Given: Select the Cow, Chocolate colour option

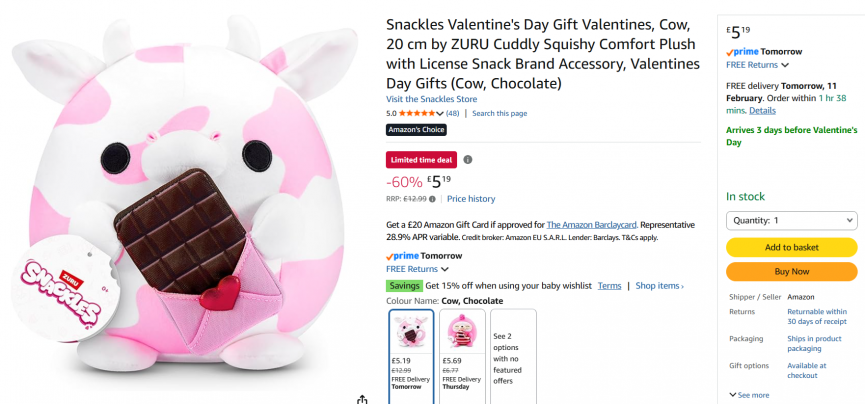Looking at the screenshot, I should (x=410, y=355).
